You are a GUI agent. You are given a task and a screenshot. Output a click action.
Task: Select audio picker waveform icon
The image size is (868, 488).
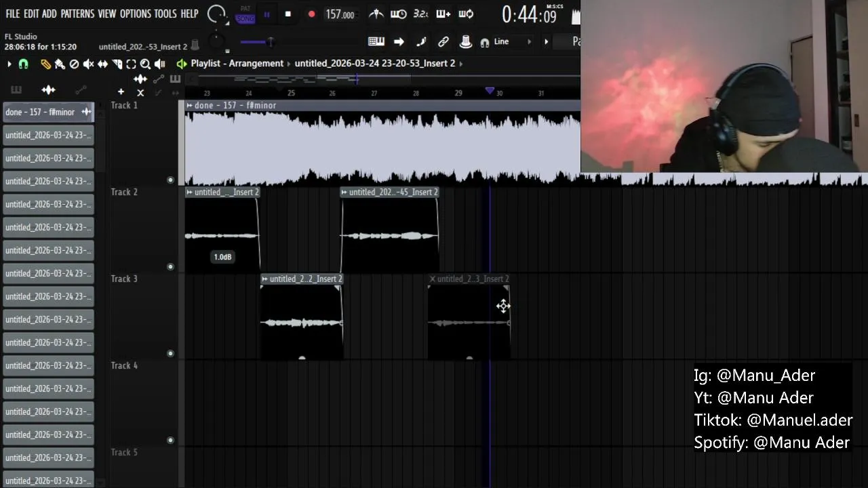coord(48,89)
